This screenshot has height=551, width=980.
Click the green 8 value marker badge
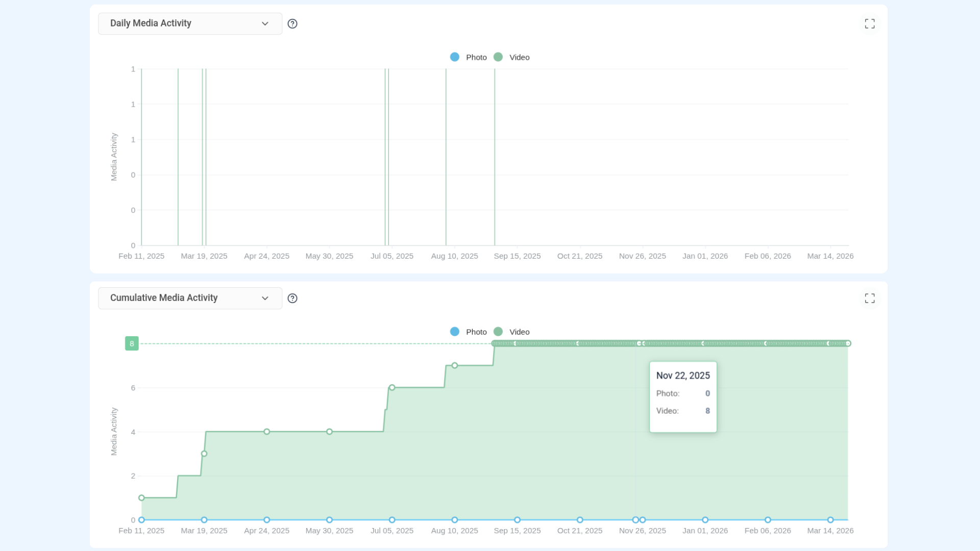coord(132,343)
